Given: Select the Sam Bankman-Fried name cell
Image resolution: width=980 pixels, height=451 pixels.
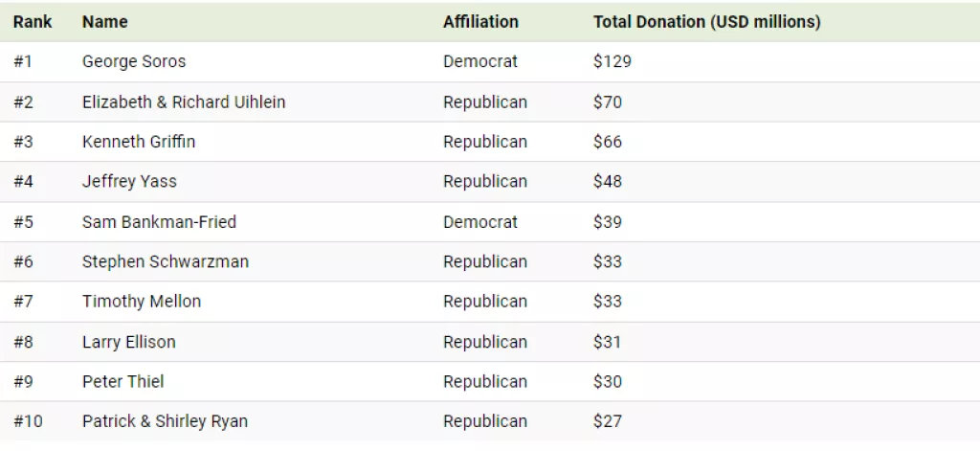Looking at the screenshot, I should click(159, 222).
